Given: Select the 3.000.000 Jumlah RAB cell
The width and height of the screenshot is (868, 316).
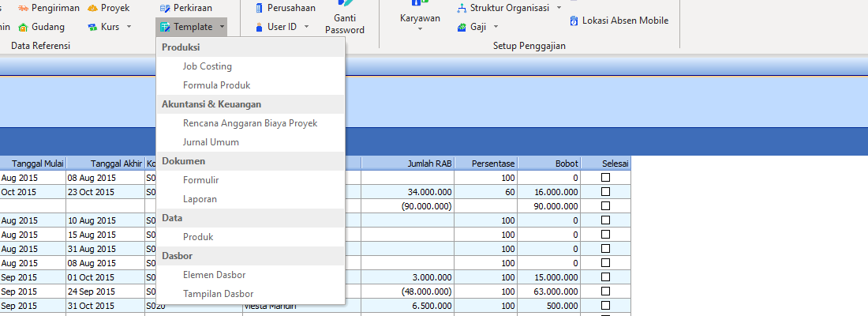Looking at the screenshot, I should pyautogui.click(x=408, y=277).
